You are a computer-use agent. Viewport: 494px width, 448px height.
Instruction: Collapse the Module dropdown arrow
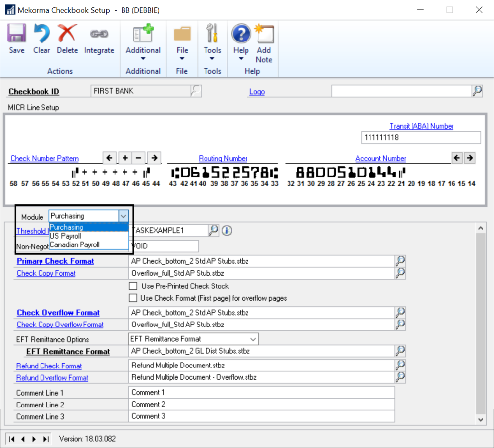(123, 216)
